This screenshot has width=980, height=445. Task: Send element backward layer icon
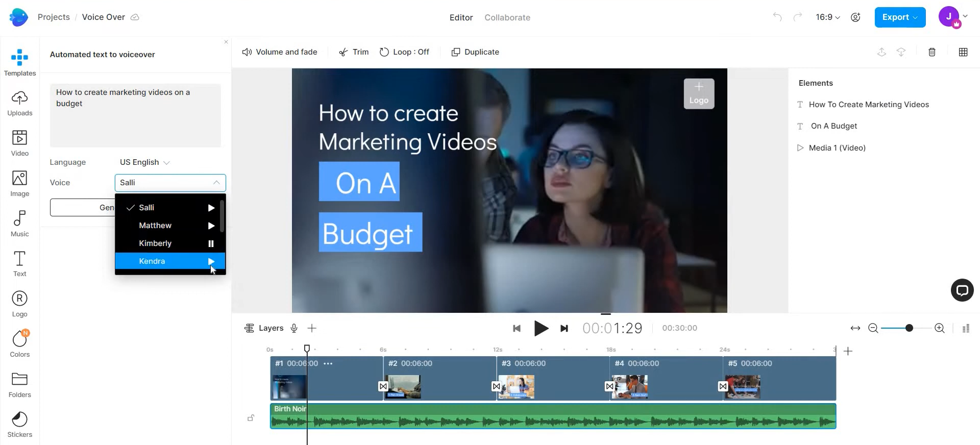901,52
